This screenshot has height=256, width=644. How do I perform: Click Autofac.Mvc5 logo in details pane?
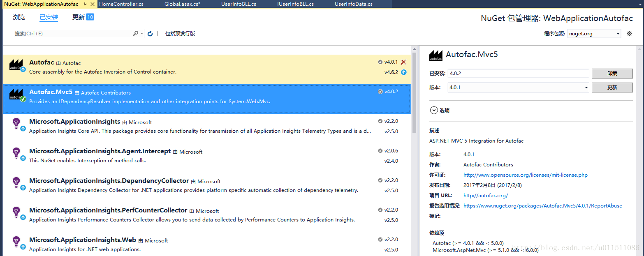click(436, 55)
